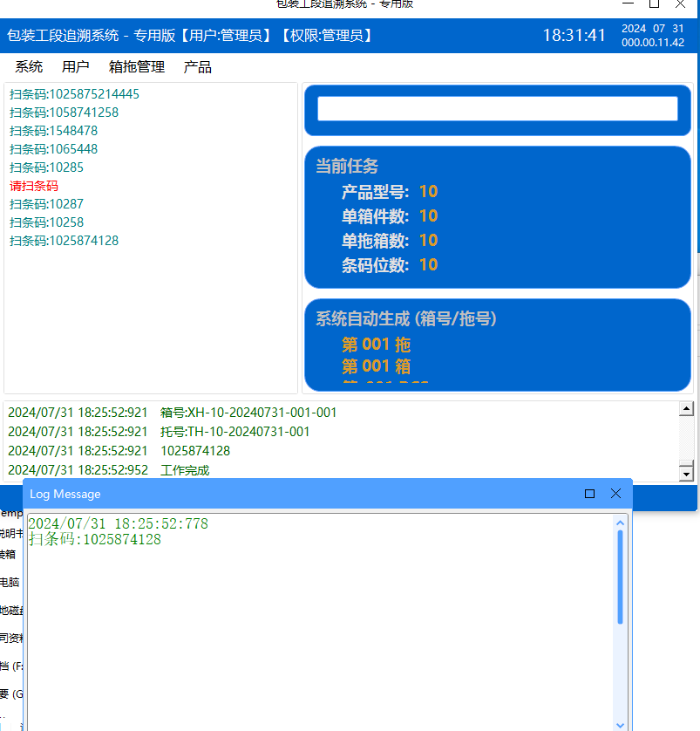
Task: Select scan entry 扫条码:1025875214445
Action: pos(74,94)
